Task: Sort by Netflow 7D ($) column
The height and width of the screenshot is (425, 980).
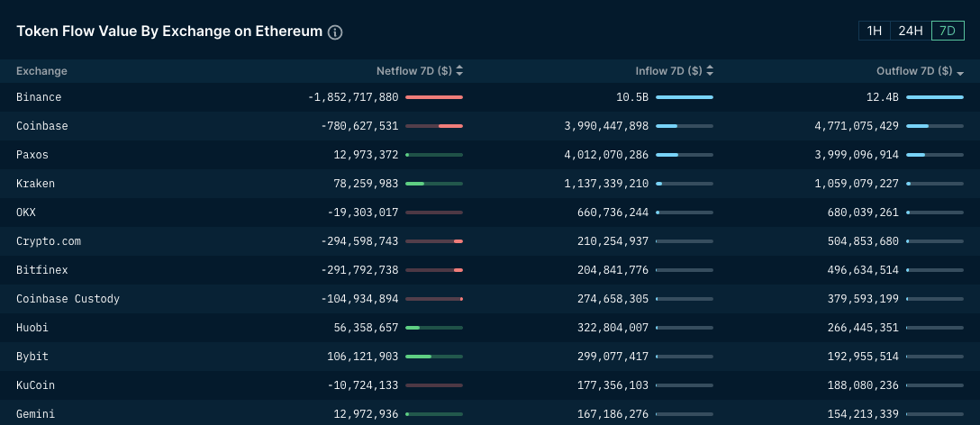Action: tap(420, 71)
